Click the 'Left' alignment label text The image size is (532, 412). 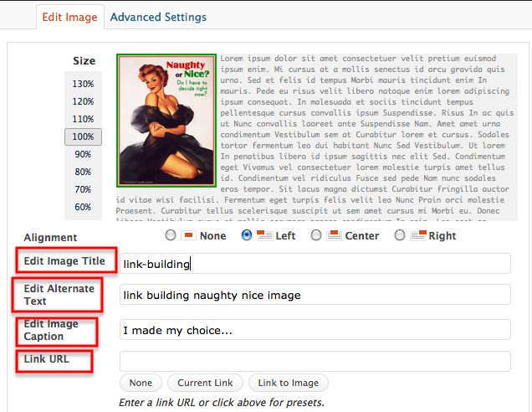pos(285,235)
